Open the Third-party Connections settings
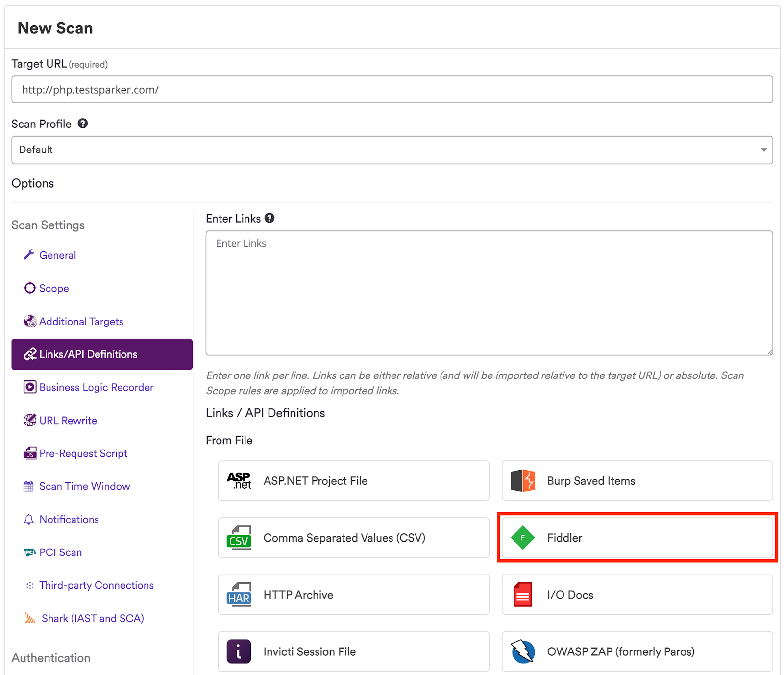Image resolution: width=784 pixels, height=675 pixels. pos(96,585)
